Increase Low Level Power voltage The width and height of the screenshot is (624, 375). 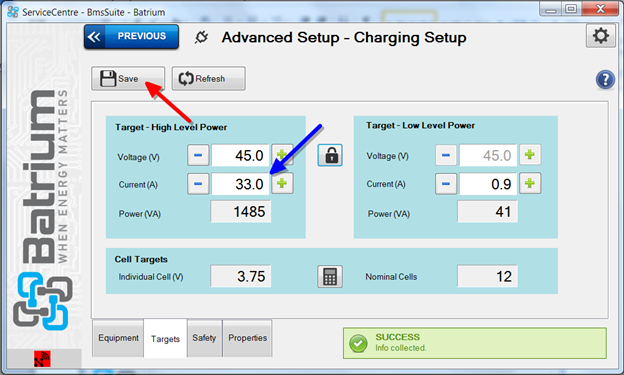coord(530,155)
